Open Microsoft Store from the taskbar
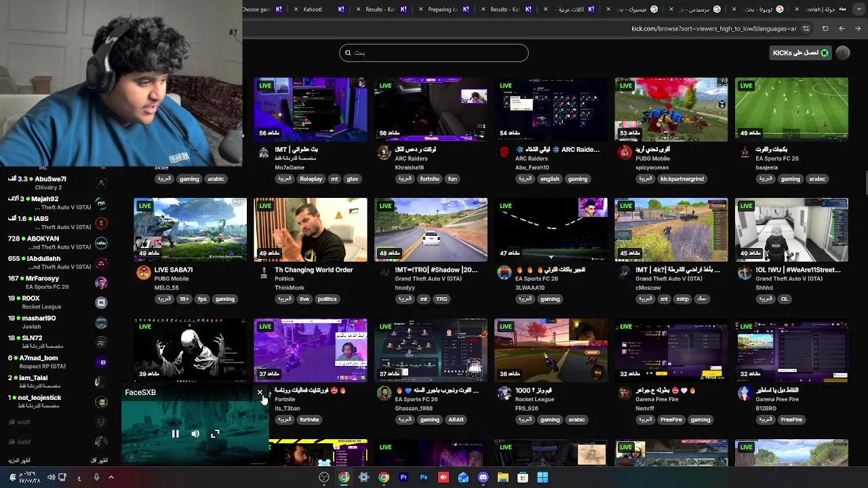This screenshot has height=488, width=868. click(523, 477)
